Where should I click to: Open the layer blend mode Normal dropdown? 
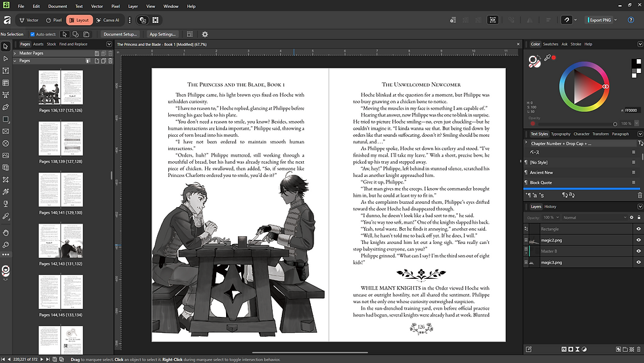click(x=594, y=218)
